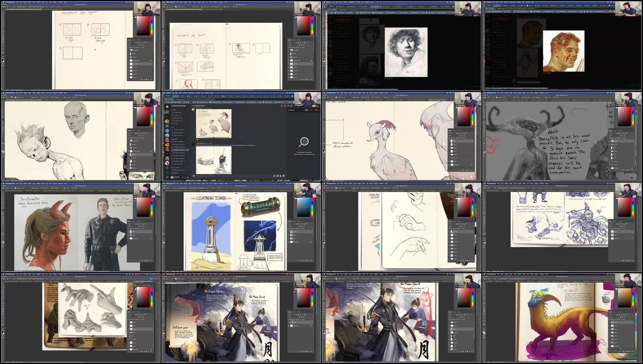Click the webcam overlay in the Lightning Tower frame
The height and width of the screenshot is (364, 643).
click(307, 190)
